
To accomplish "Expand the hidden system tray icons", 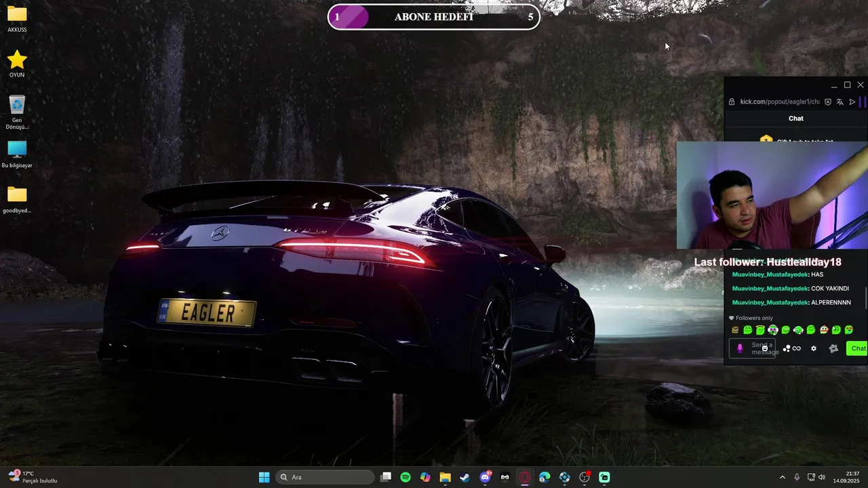I will tap(782, 477).
